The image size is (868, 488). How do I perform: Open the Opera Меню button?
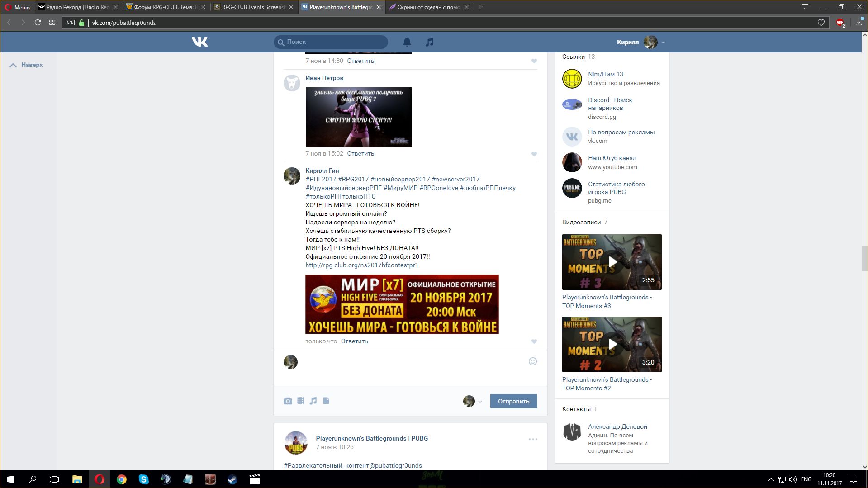pos(17,7)
